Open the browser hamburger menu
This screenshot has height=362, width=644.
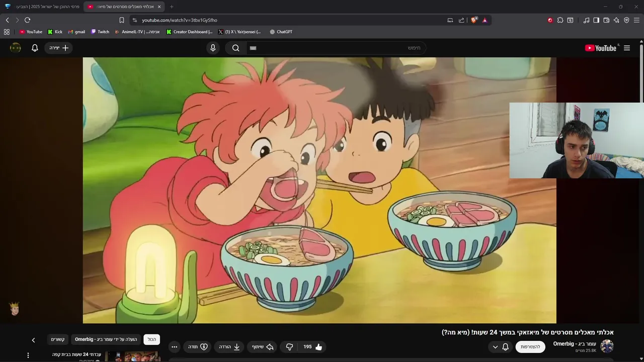(x=636, y=20)
